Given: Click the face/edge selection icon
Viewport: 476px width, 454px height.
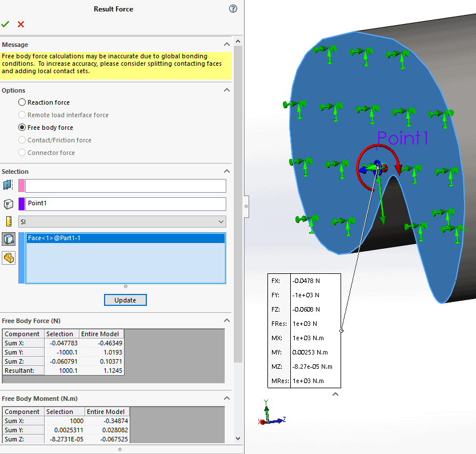Looking at the screenshot, I should point(8,185).
